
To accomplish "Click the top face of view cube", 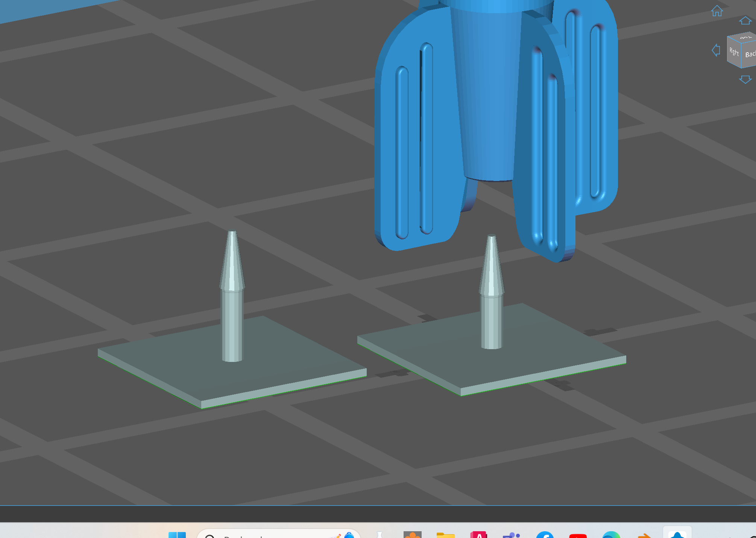I will click(x=745, y=37).
